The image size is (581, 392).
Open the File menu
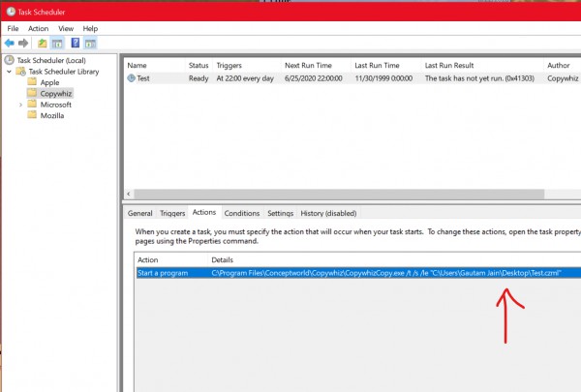[13, 28]
